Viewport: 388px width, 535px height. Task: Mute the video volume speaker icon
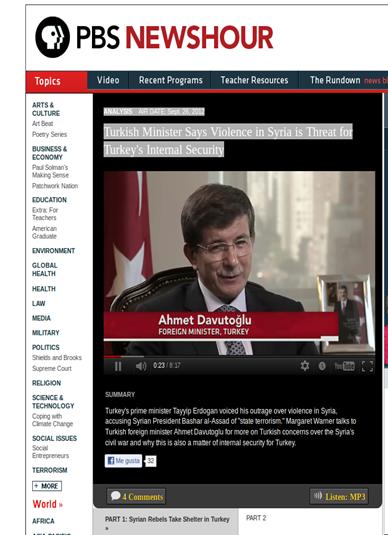(141, 366)
